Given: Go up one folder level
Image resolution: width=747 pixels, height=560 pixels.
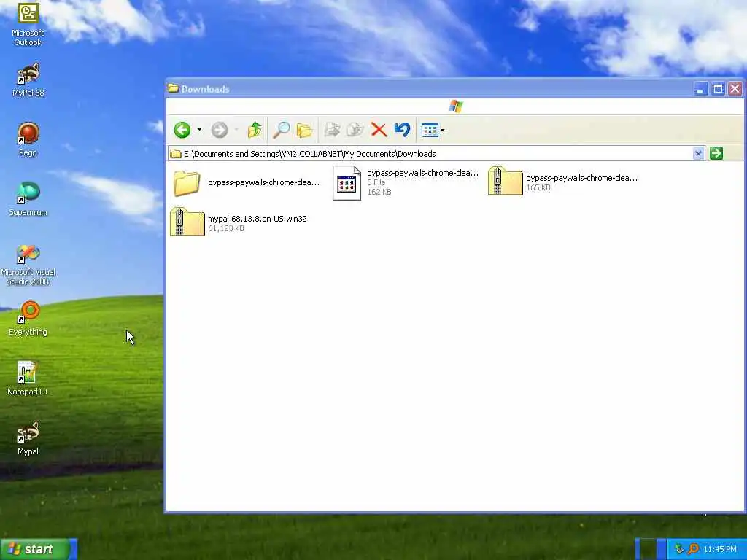Looking at the screenshot, I should click(255, 130).
